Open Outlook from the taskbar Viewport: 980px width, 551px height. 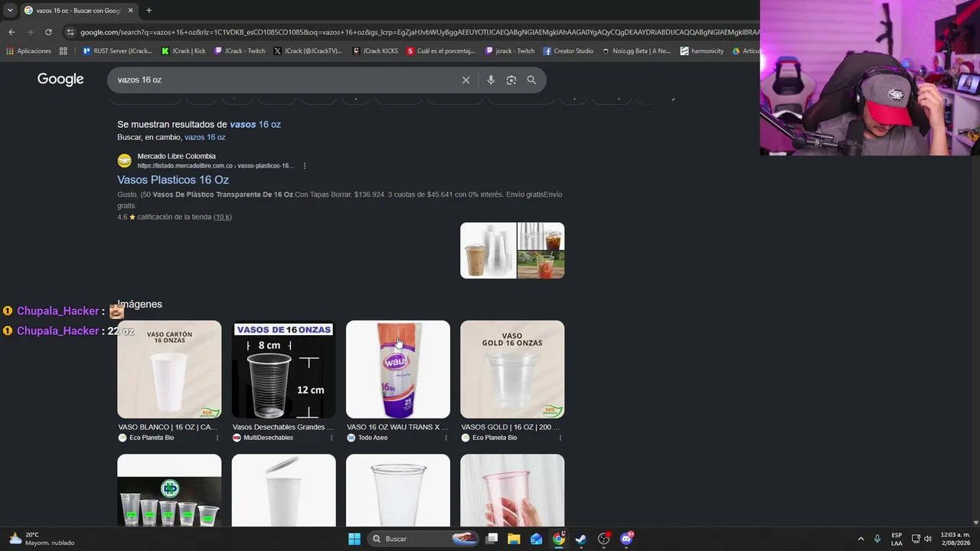point(537,539)
